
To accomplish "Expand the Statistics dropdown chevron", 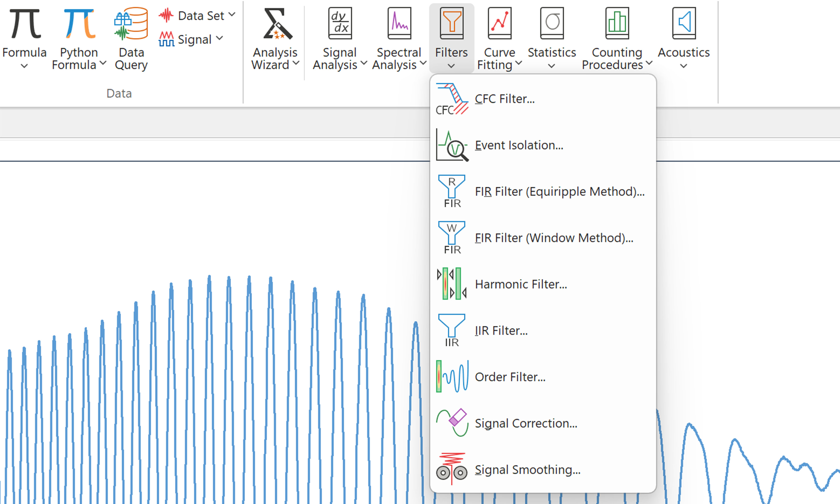I will tap(552, 66).
